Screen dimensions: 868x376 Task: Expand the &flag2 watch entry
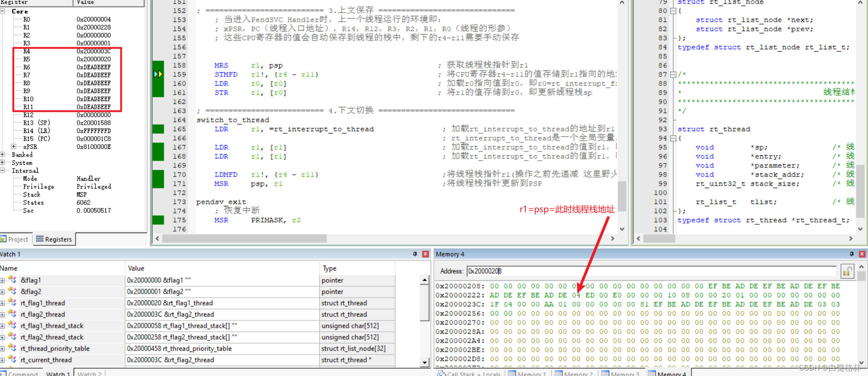click(2, 292)
